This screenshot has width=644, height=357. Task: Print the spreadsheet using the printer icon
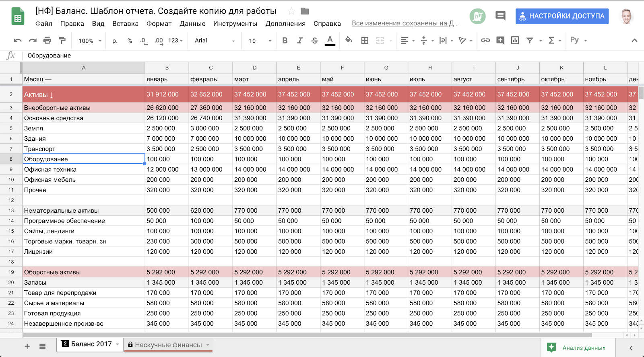[x=47, y=41]
